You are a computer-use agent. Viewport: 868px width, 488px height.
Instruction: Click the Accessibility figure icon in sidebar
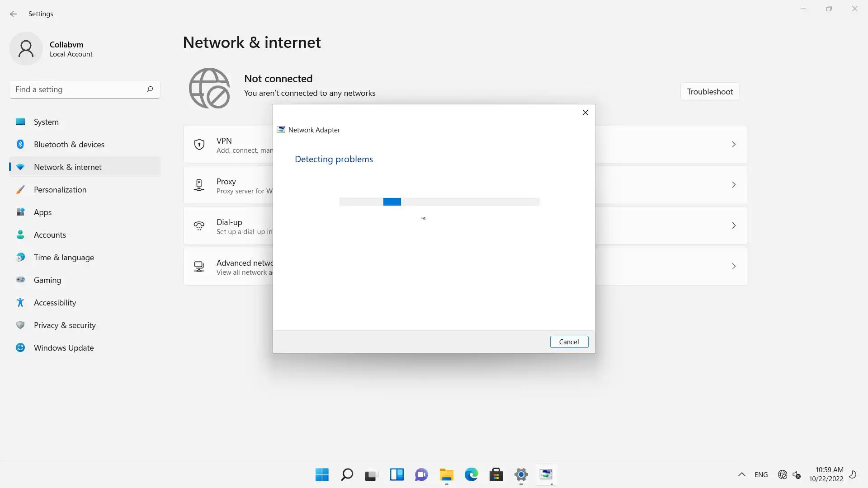click(x=20, y=302)
